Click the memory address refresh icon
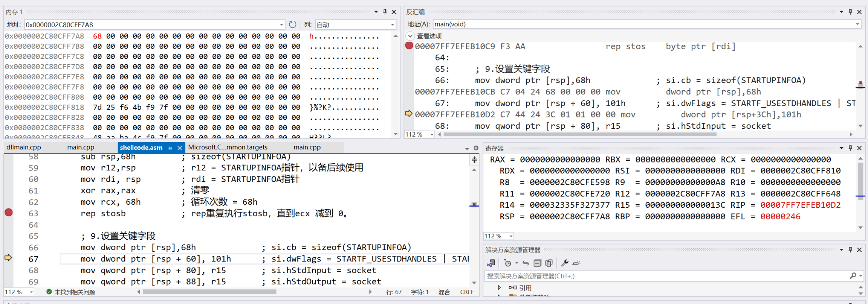868x304 pixels. pos(292,24)
